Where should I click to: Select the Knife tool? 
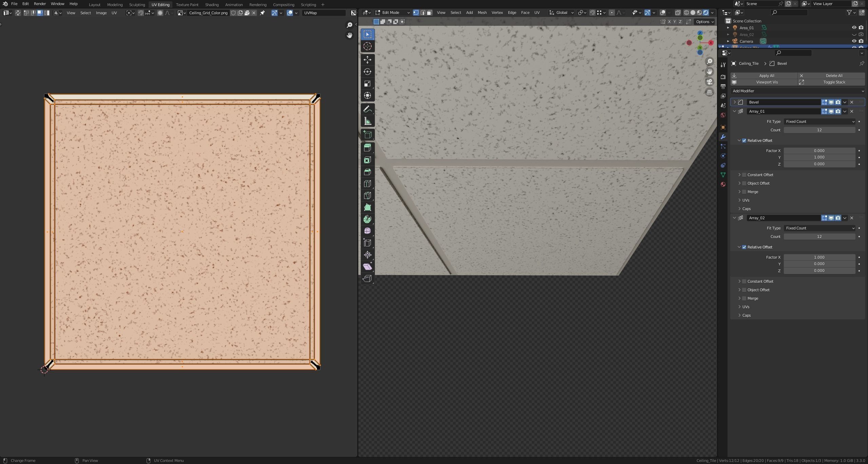(367, 196)
